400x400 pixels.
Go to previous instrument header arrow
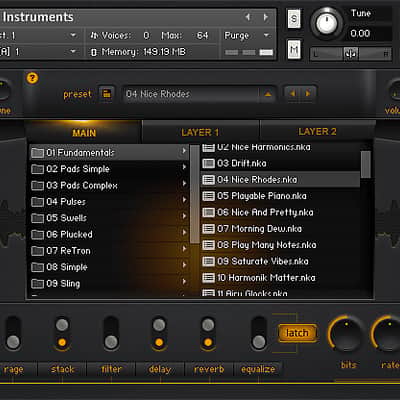248,17
